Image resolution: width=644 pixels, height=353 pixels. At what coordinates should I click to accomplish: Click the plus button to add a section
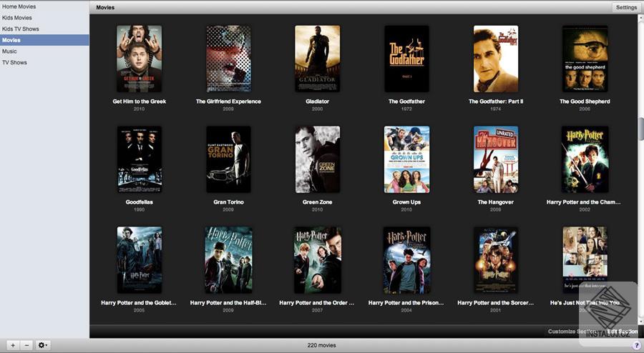pyautogui.click(x=13, y=345)
